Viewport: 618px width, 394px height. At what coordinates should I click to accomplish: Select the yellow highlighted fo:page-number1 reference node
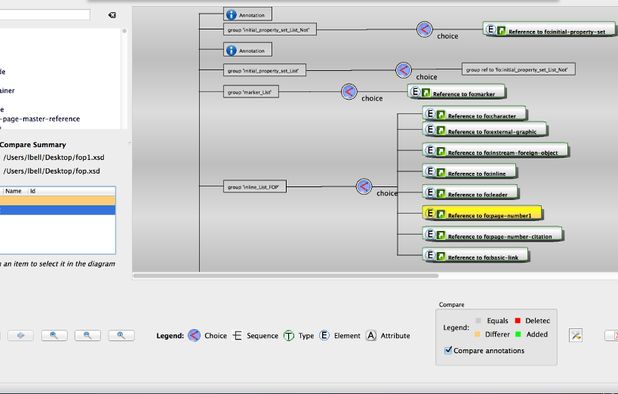[482, 213]
